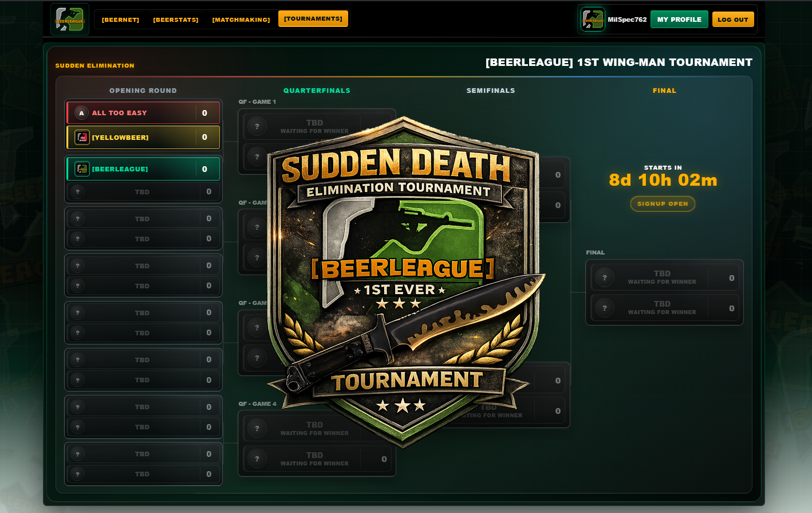The height and width of the screenshot is (513, 812).
Task: Select the [TOURNAMENTS] tab
Action: click(x=313, y=19)
